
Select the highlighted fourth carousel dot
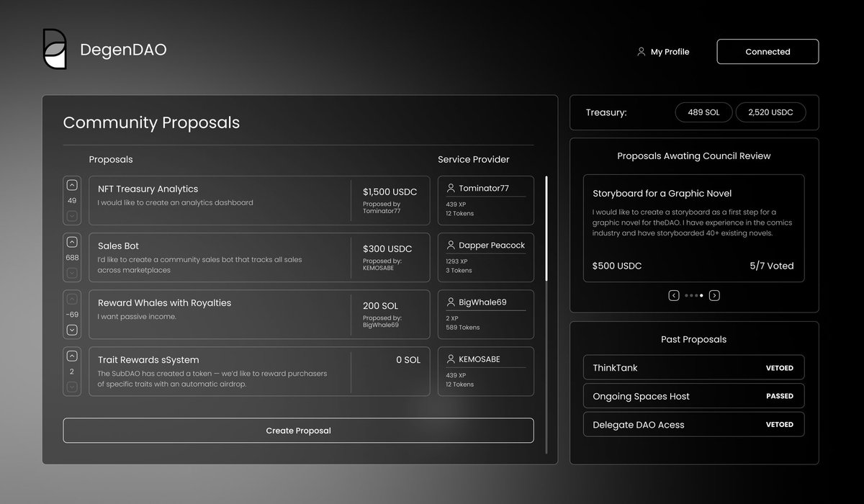pyautogui.click(x=702, y=295)
